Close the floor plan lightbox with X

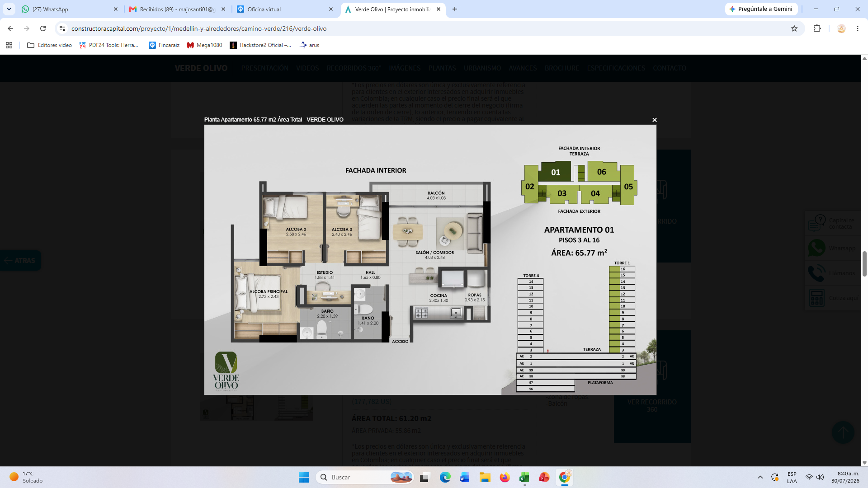pyautogui.click(x=654, y=120)
